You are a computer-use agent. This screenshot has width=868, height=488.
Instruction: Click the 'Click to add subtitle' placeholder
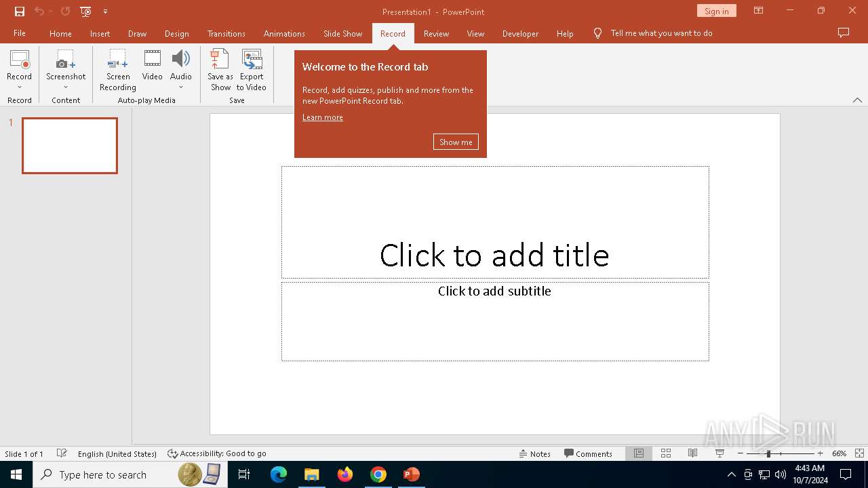pos(495,321)
